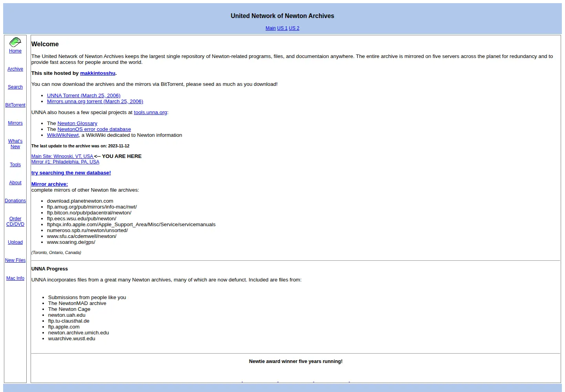Click the 'UNNA Progress' heading
This screenshot has height=392, width=565.
pyautogui.click(x=49, y=269)
